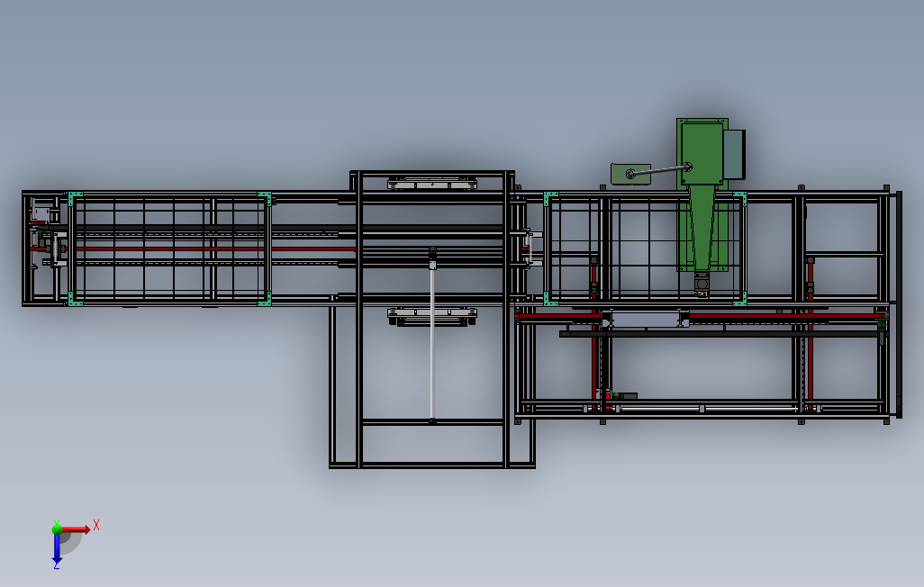This screenshot has width=924, height=587.
Task: Select the gray lever rod linking plate and housing
Action: 659,170
